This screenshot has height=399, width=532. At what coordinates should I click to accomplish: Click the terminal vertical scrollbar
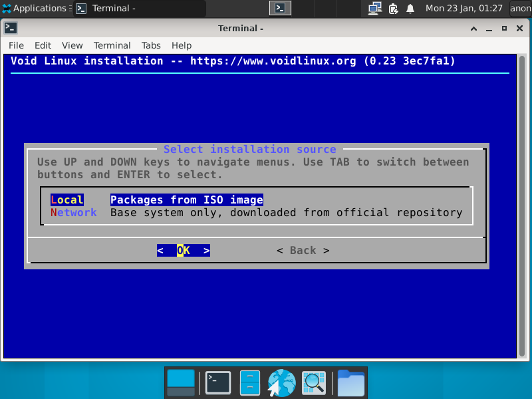[522, 206]
